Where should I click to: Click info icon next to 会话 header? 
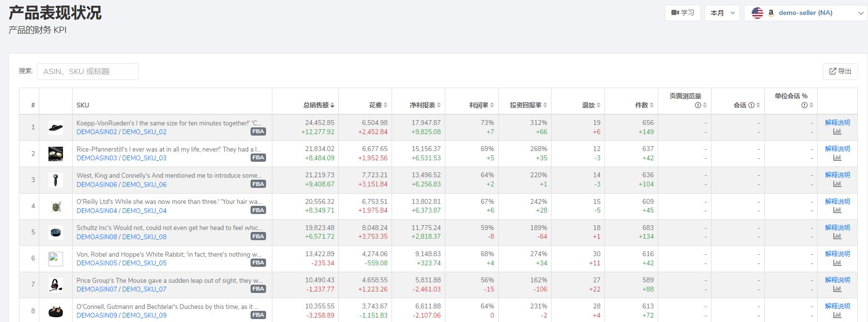(x=751, y=105)
